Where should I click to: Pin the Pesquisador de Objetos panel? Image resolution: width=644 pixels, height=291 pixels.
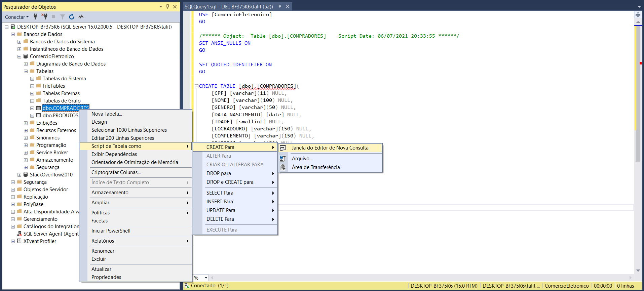click(167, 6)
